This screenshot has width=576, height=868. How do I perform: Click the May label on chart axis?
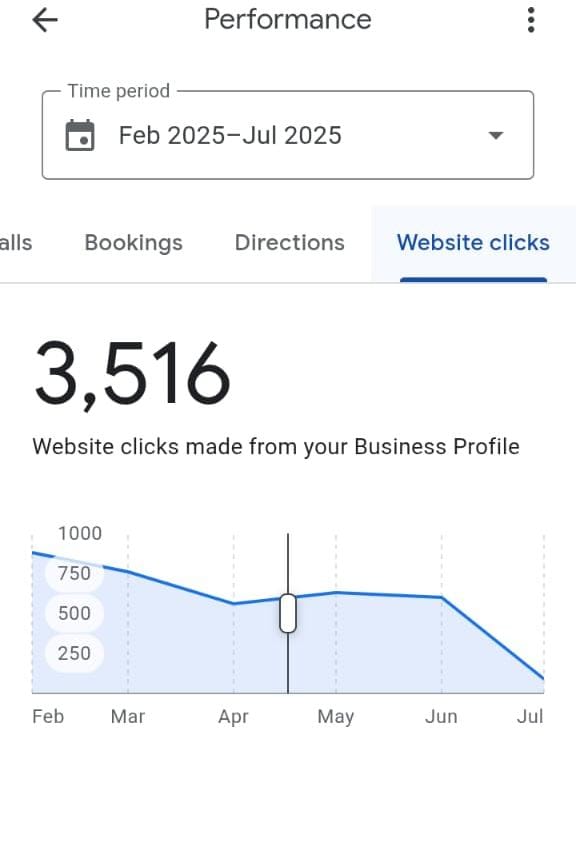click(335, 717)
